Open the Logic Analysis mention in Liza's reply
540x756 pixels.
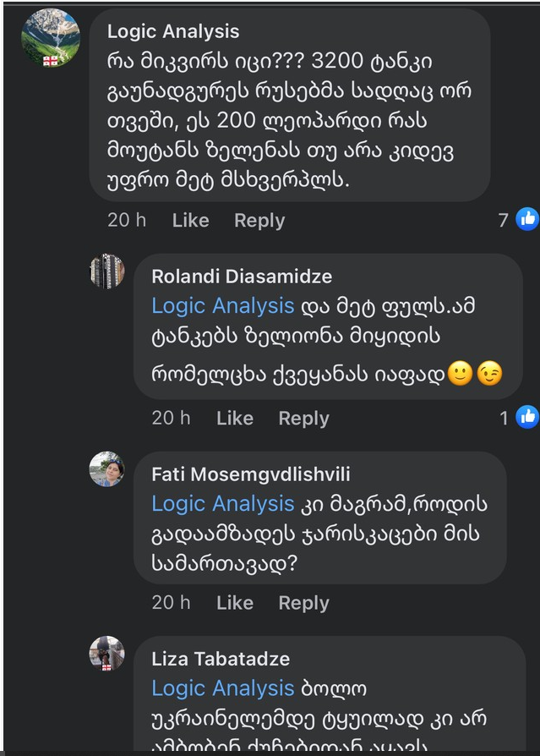(221, 688)
